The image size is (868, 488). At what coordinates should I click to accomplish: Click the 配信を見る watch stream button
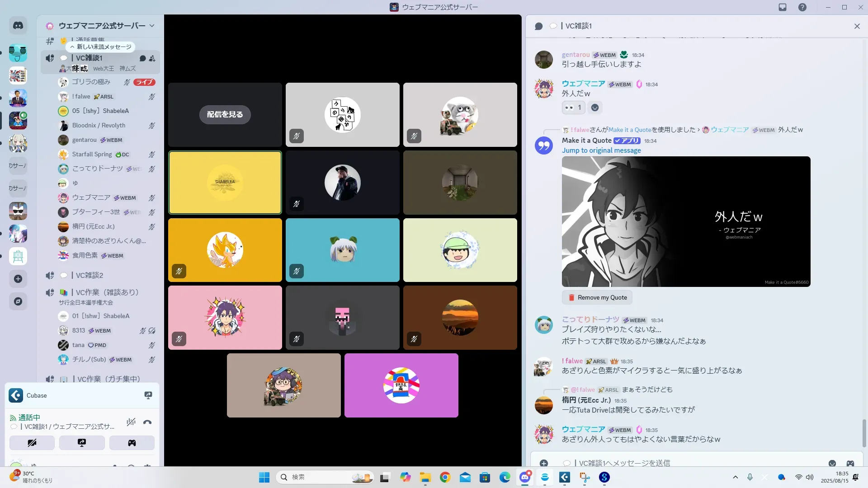click(x=225, y=114)
